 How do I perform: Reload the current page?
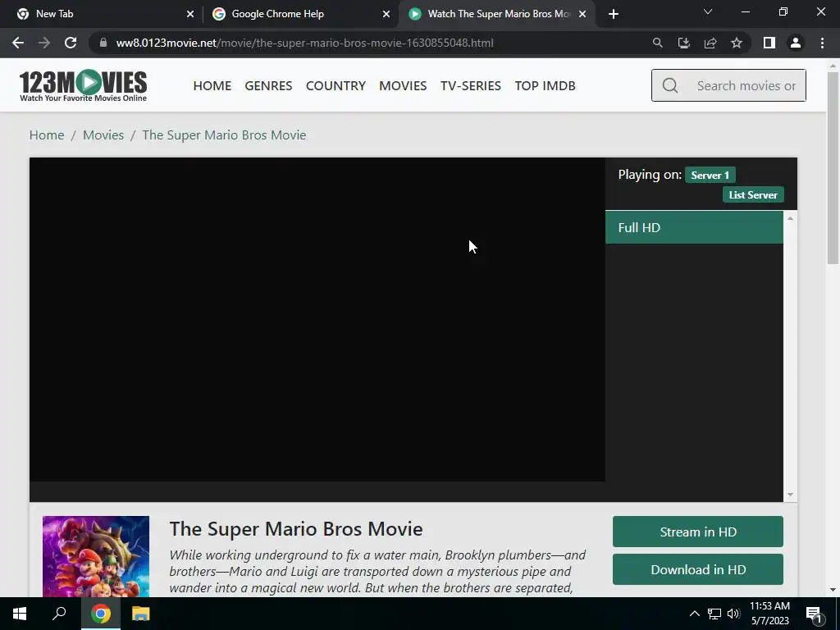(x=71, y=43)
